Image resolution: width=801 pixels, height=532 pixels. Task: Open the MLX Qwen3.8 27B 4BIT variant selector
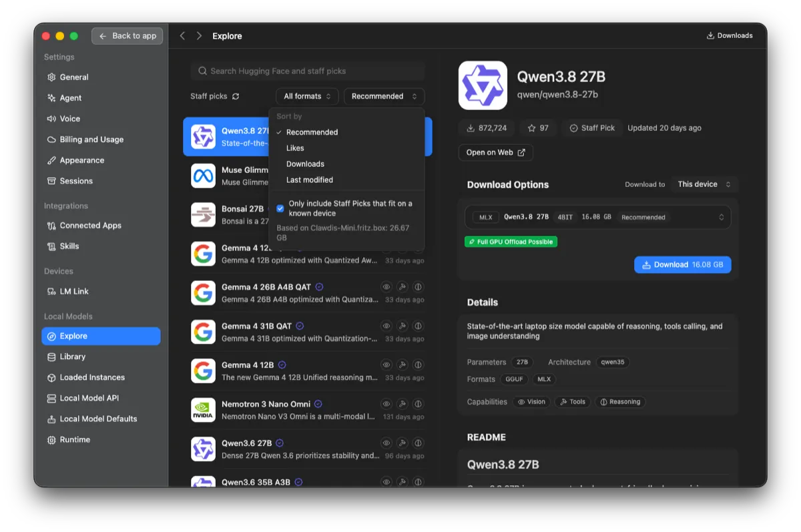598,217
